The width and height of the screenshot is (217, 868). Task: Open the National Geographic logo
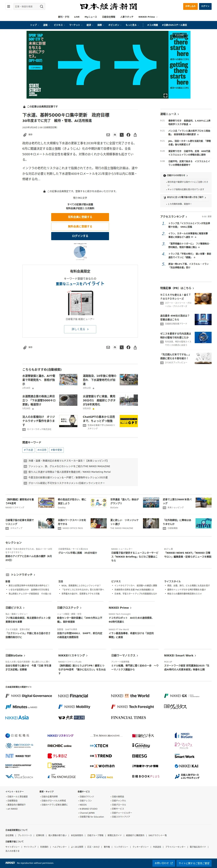click(x=56, y=766)
